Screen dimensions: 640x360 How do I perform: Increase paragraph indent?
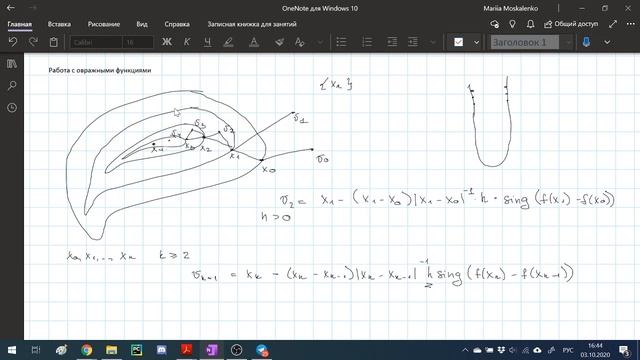pos(413,42)
